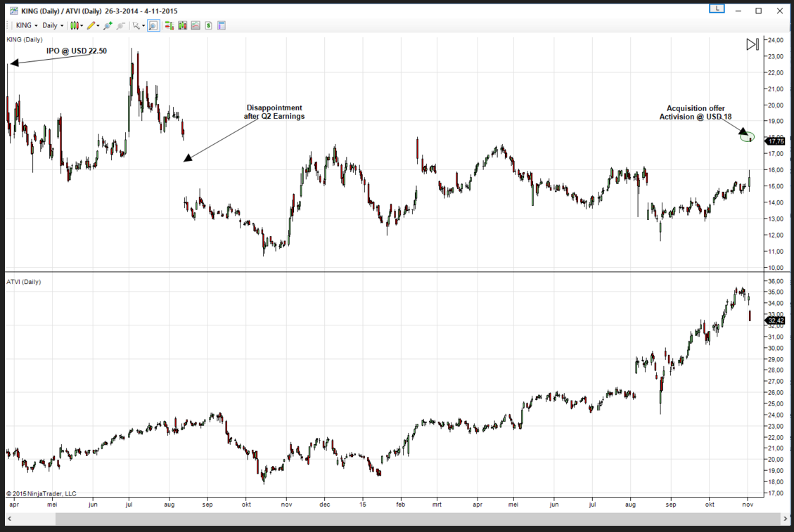Screen dimensions: 794x532
Task: Select the green ellipse around acquisition price
Action: (747, 136)
